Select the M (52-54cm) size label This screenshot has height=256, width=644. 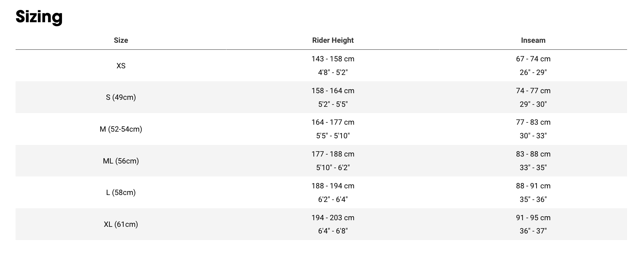point(121,129)
